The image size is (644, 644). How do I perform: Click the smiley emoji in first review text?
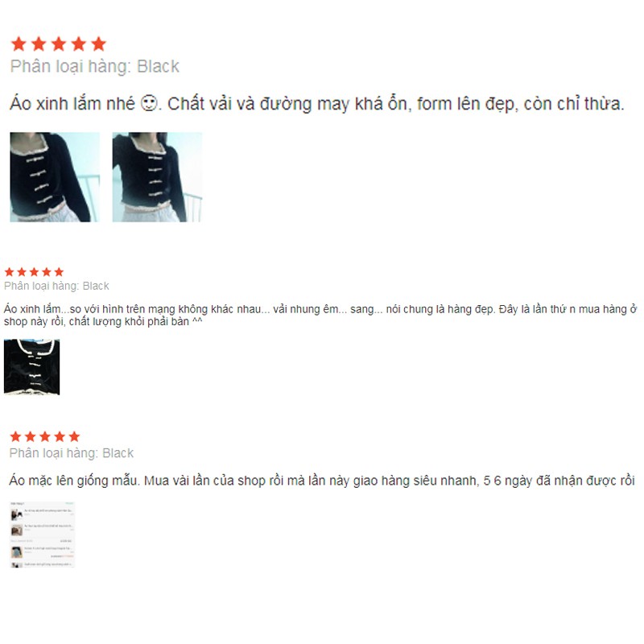[x=149, y=103]
